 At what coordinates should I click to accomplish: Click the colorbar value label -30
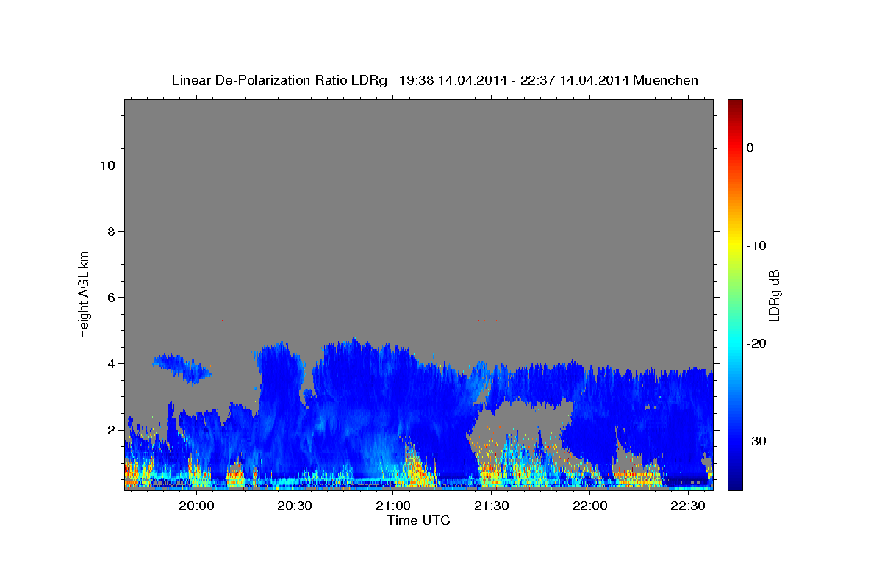tap(756, 441)
